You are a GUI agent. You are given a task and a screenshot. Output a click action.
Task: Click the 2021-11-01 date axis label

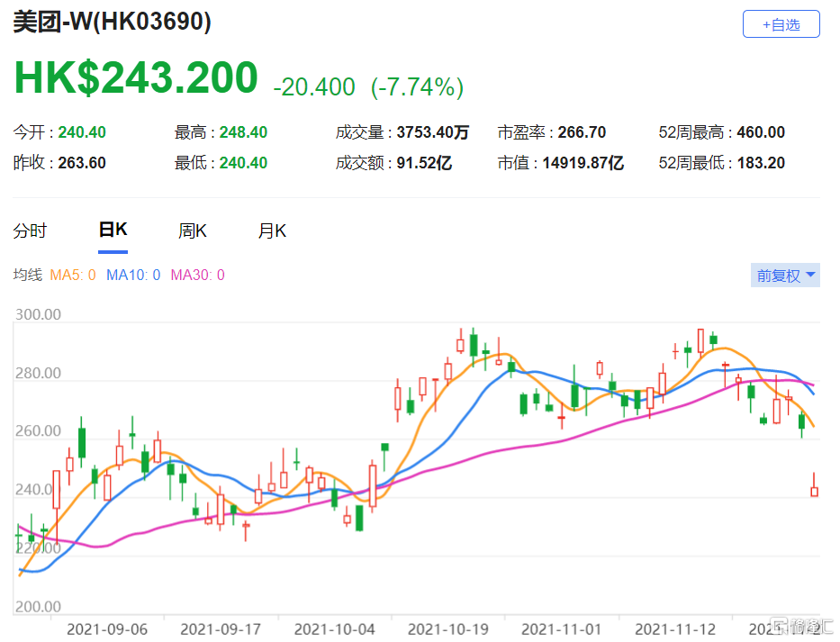[562, 629]
